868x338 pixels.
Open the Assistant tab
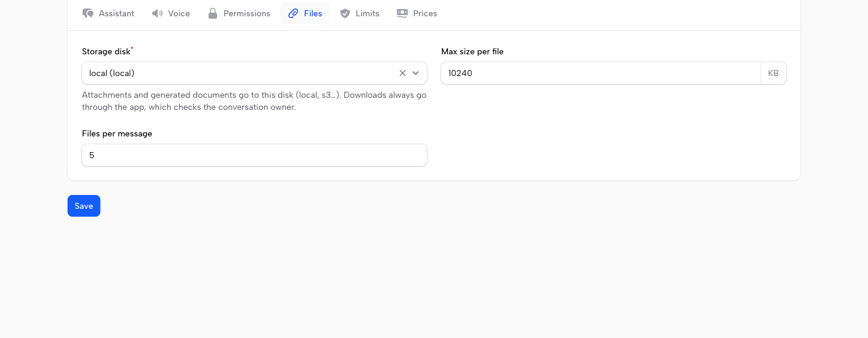pyautogui.click(x=108, y=13)
